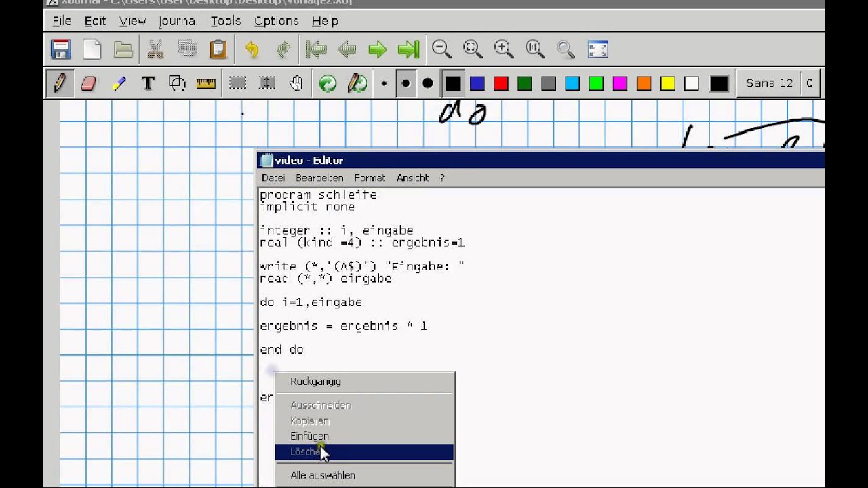Viewport: 868px width, 488px height.
Task: Open the Edit menu in Xournal
Action: [x=95, y=21]
